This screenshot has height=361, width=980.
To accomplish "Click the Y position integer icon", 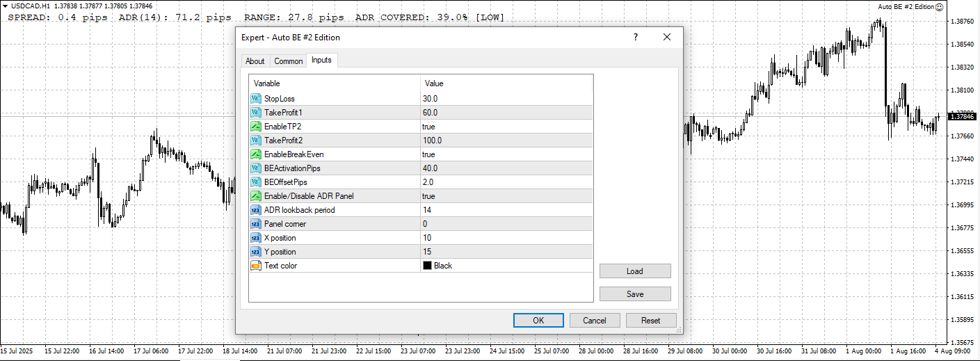I will (255, 252).
